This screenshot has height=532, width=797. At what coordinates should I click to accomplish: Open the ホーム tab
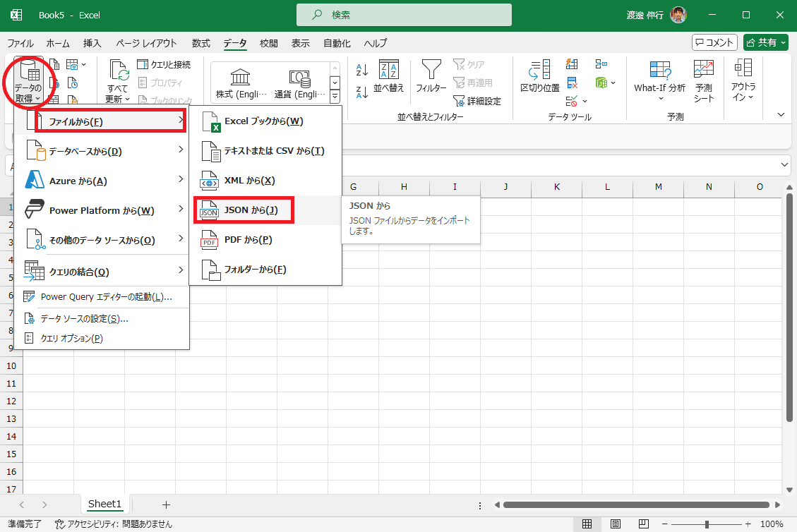point(58,43)
